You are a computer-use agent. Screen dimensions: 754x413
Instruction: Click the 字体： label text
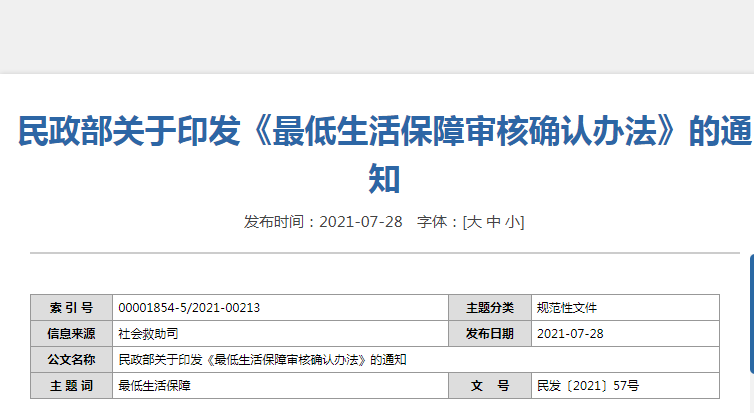tap(439, 222)
